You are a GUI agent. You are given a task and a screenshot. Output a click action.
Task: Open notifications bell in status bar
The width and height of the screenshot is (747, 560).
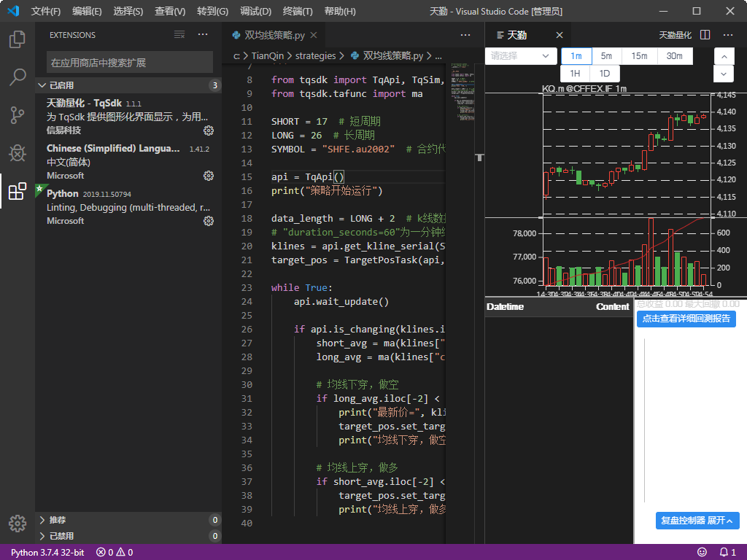click(727, 552)
